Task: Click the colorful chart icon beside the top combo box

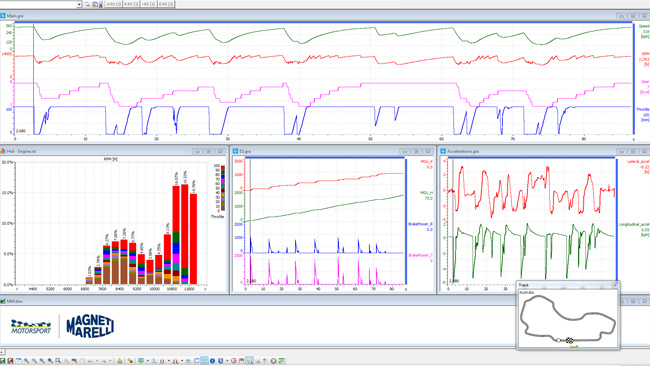Action: (x=95, y=4)
